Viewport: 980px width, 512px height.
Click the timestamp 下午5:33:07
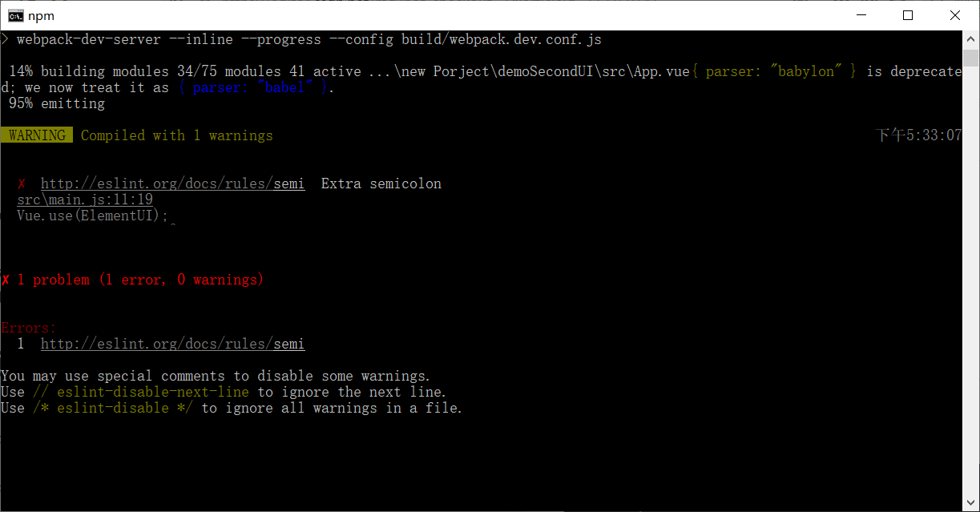point(918,135)
